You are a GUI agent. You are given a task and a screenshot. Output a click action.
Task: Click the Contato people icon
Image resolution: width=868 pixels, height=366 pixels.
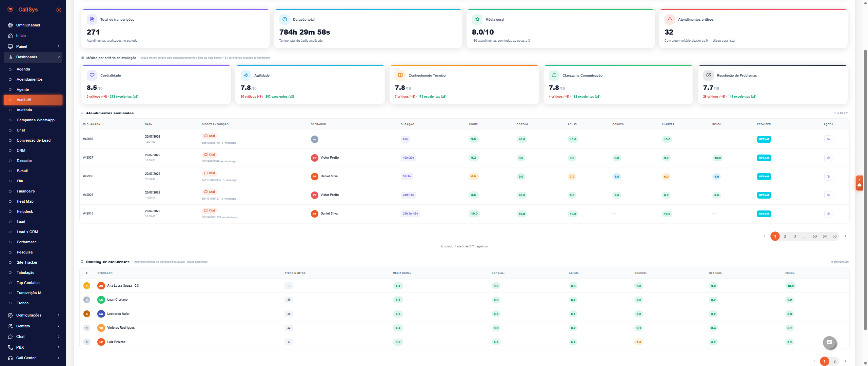click(x=10, y=326)
